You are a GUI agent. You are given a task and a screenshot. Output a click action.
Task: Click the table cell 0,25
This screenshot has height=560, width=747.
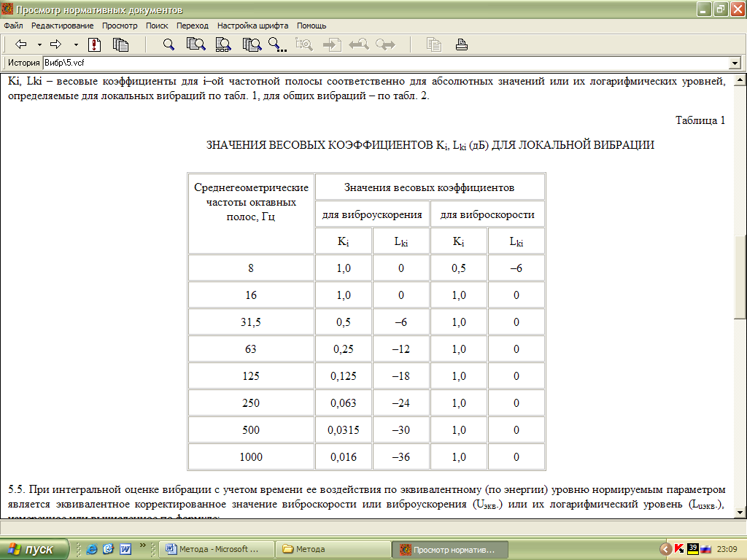pos(344,349)
